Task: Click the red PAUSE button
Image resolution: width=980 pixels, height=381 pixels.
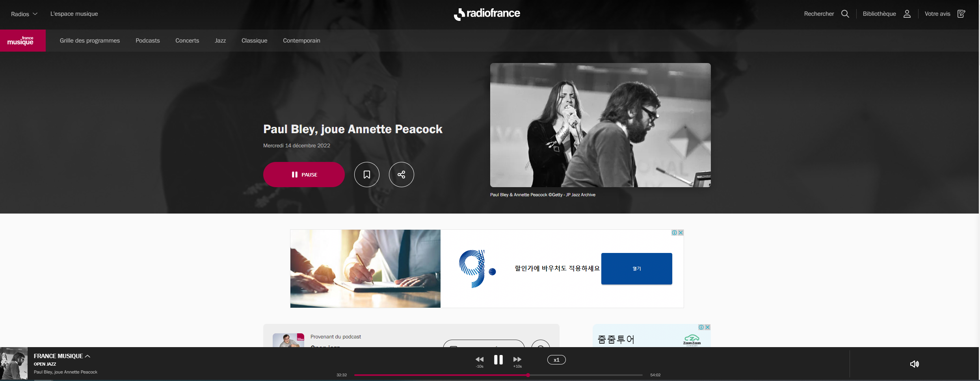Action: click(304, 175)
